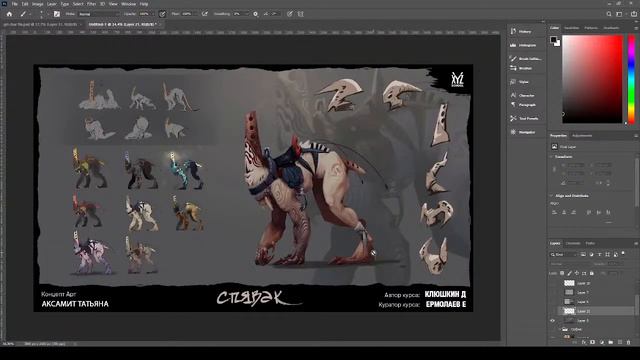Pick a hue on the vertical spectrum slider
The height and width of the screenshot is (360, 640).
pos(631,79)
